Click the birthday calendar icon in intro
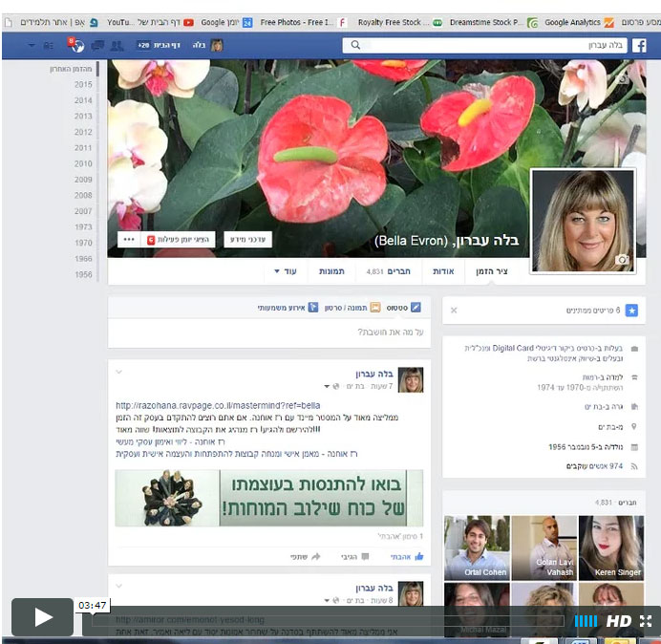 click(x=634, y=447)
